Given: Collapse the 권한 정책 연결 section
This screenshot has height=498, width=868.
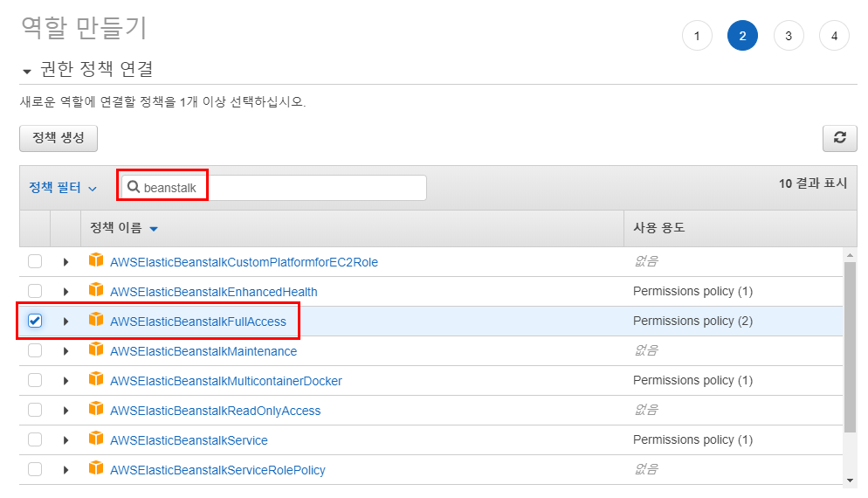Looking at the screenshot, I should (x=26, y=71).
